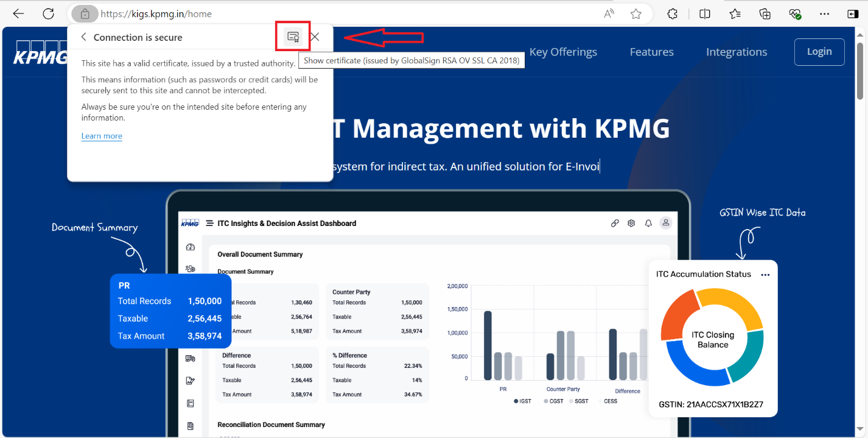868x438 pixels.
Task: Click the 3,58,974 value in the blue PR card
Action: (205, 336)
